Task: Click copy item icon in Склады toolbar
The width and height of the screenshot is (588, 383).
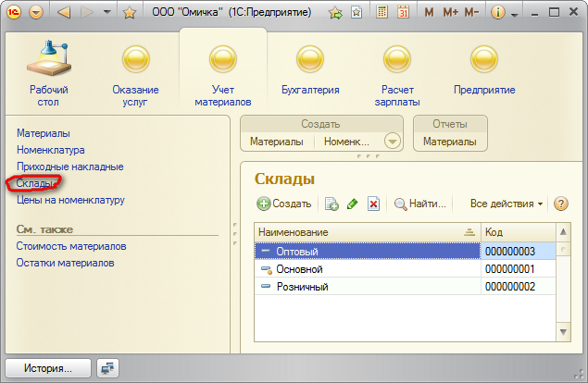Action: 332,204
